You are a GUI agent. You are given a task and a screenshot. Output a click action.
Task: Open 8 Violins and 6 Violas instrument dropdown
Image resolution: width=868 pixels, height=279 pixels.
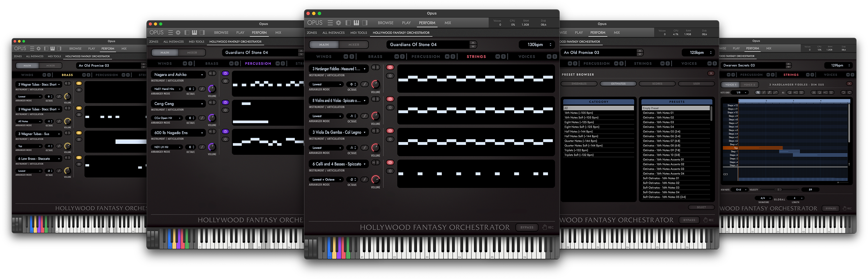pyautogui.click(x=339, y=100)
